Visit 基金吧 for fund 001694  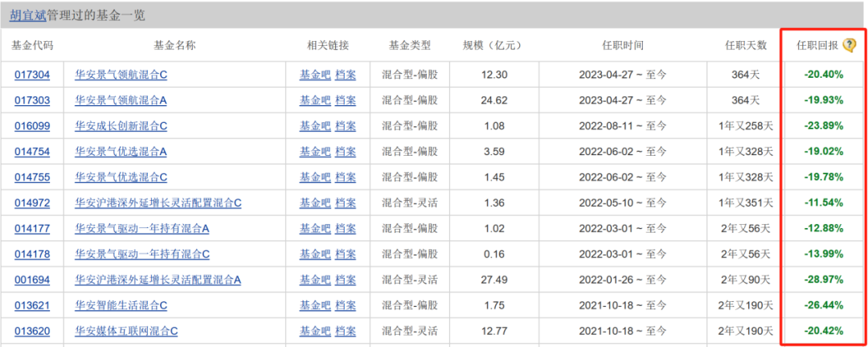click(315, 280)
